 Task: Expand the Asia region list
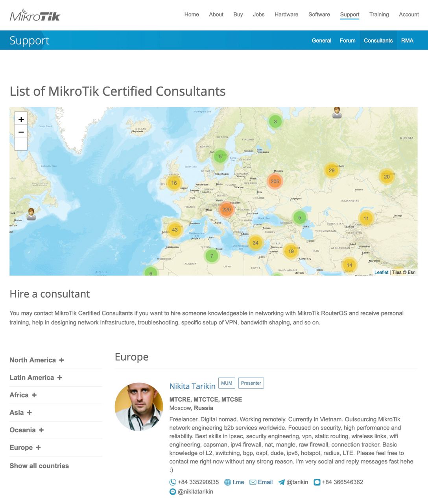pos(21,413)
